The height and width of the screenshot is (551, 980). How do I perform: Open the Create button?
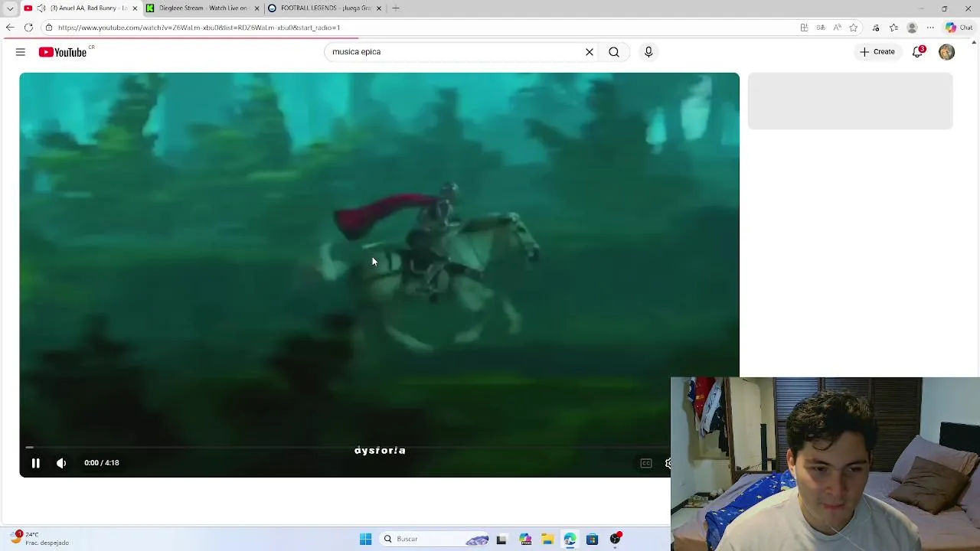click(x=877, y=52)
